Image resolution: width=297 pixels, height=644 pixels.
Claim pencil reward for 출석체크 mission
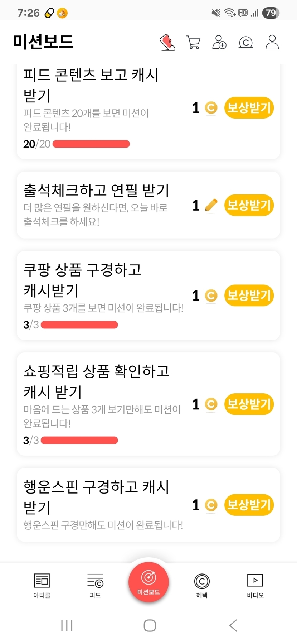(249, 205)
